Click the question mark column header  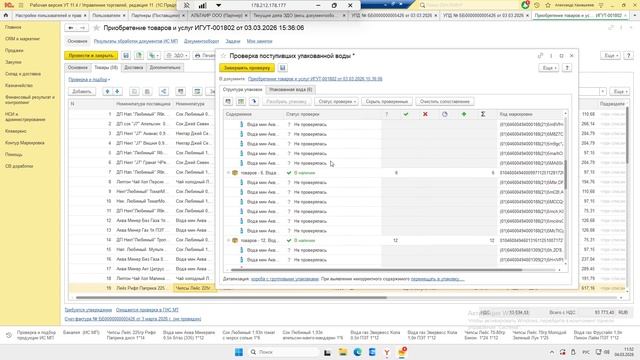pyautogui.click(x=387, y=114)
